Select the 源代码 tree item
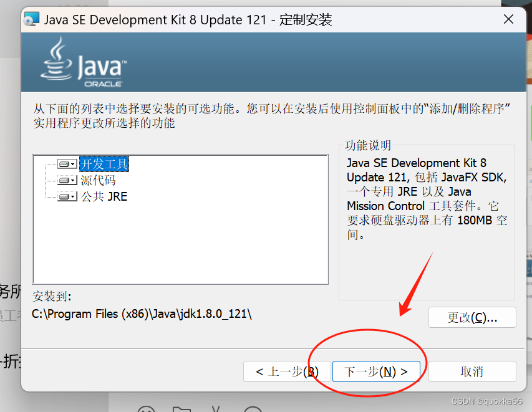The width and height of the screenshot is (532, 412). click(98, 180)
